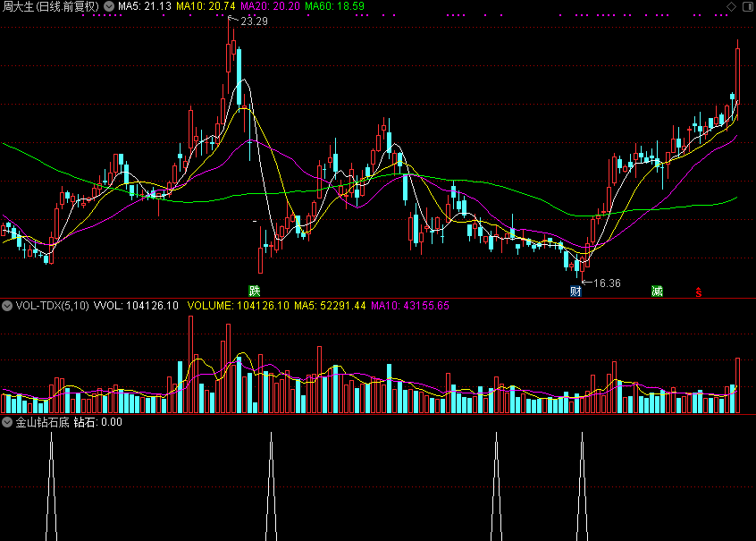Select the 金山钻石底 indicator name
This screenshot has width=756, height=541.
click(42, 422)
